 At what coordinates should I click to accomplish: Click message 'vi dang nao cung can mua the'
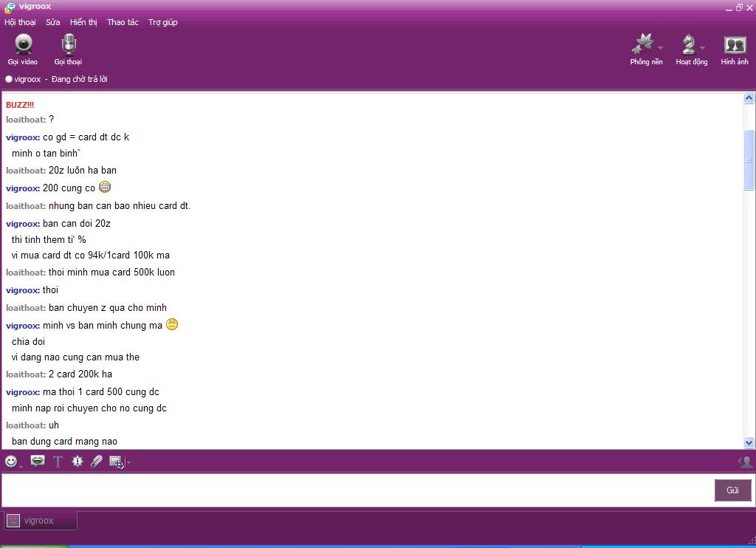(75, 357)
